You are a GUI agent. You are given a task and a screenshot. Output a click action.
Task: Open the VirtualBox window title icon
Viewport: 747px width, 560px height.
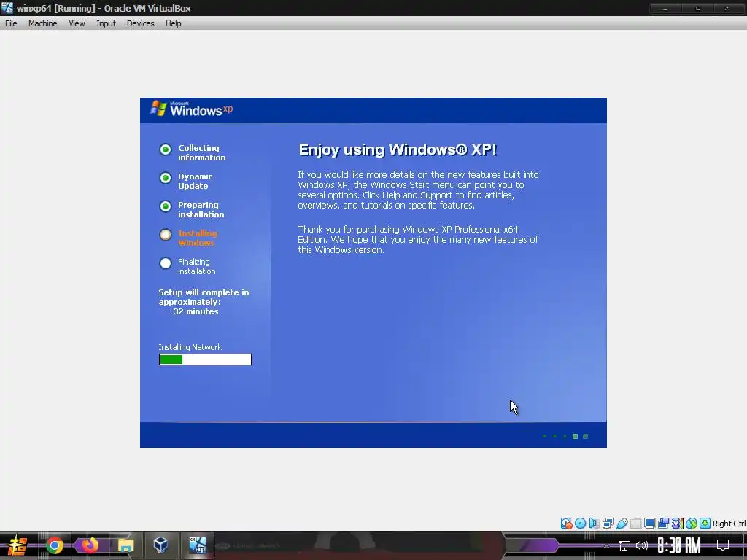click(x=7, y=7)
